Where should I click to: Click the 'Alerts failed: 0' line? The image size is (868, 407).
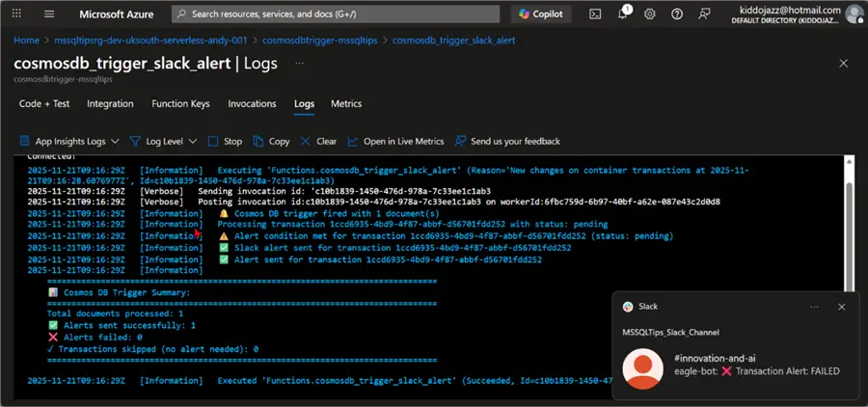[95, 338]
